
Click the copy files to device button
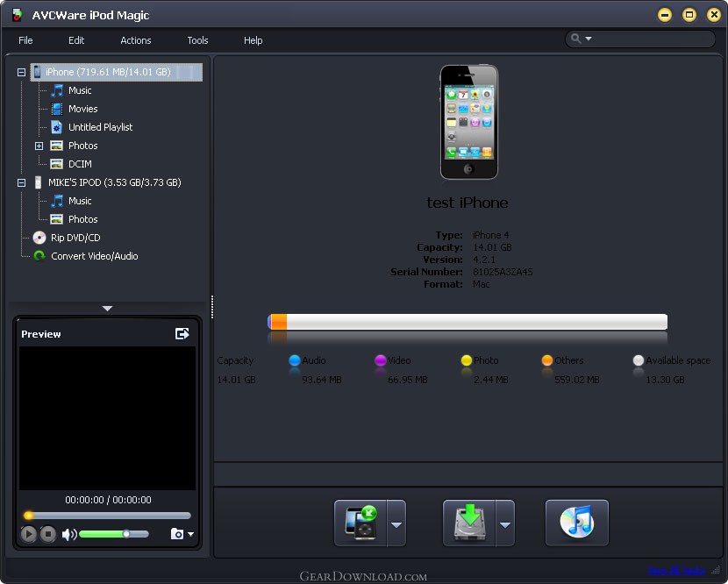[360, 523]
